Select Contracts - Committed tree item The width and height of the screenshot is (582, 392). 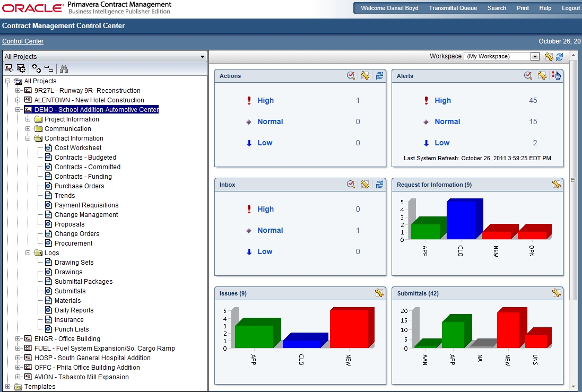[x=87, y=167]
